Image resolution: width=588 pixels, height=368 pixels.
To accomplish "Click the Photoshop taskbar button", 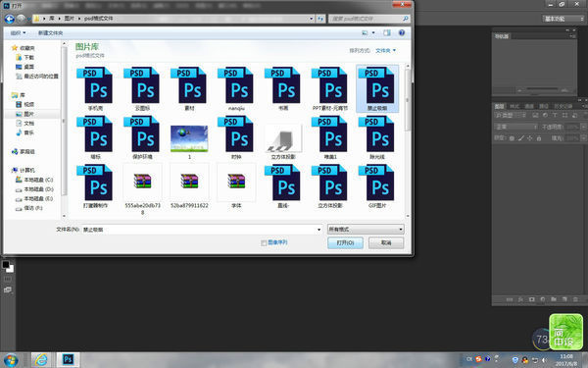I will [68, 360].
